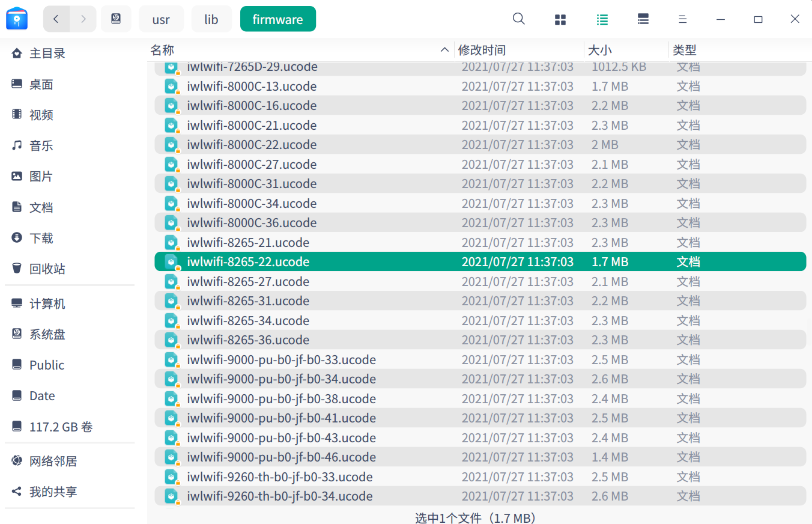Click the file icon of iwlwifi-9000-pu-b0-jf-b0-34.ucode
Screen dimensions: 812x524
click(172, 379)
